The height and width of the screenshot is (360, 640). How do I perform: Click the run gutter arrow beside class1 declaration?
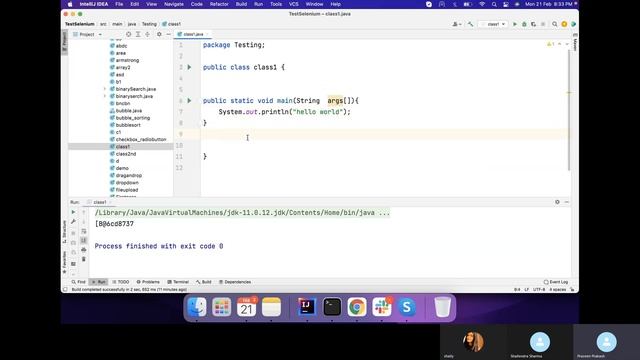(189, 67)
